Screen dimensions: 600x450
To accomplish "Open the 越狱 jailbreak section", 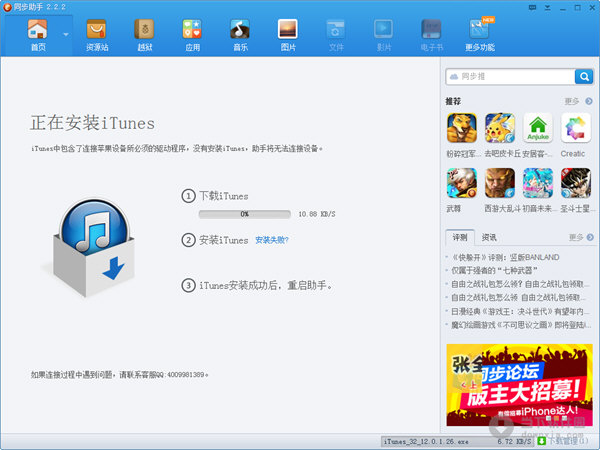I will point(145,35).
